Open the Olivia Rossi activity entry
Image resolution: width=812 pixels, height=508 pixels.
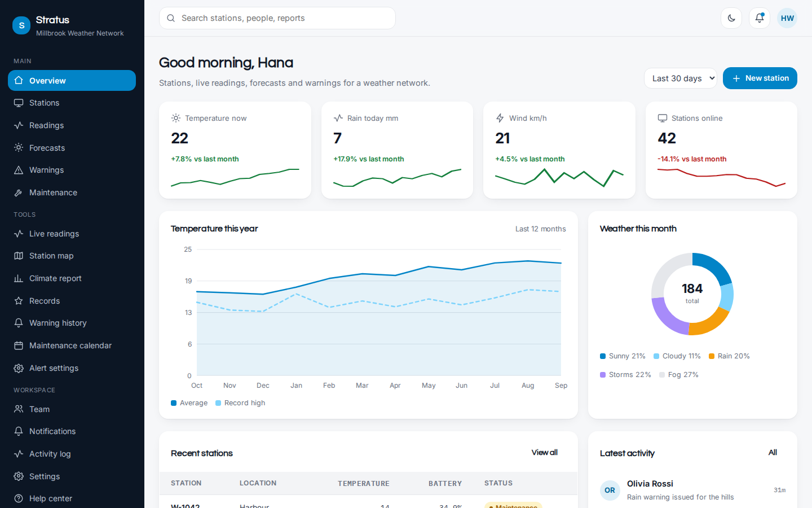(x=692, y=491)
